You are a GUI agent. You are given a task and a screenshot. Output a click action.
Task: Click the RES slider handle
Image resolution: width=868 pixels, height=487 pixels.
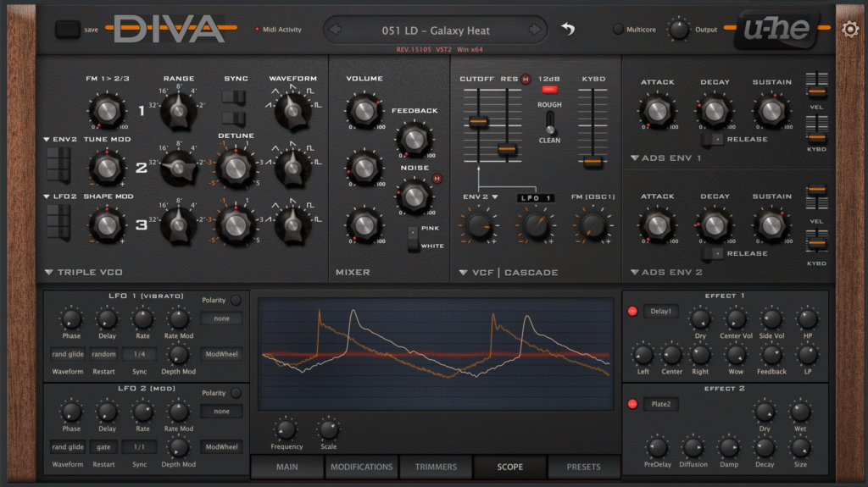507,149
